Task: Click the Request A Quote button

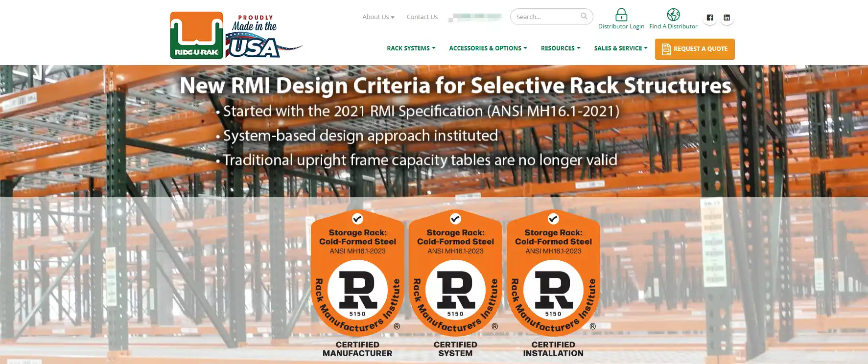Action: click(x=695, y=49)
